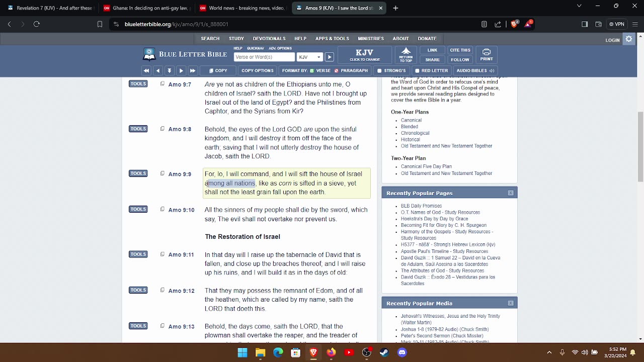Jump to previous book with double-left arrow

(x=146, y=70)
